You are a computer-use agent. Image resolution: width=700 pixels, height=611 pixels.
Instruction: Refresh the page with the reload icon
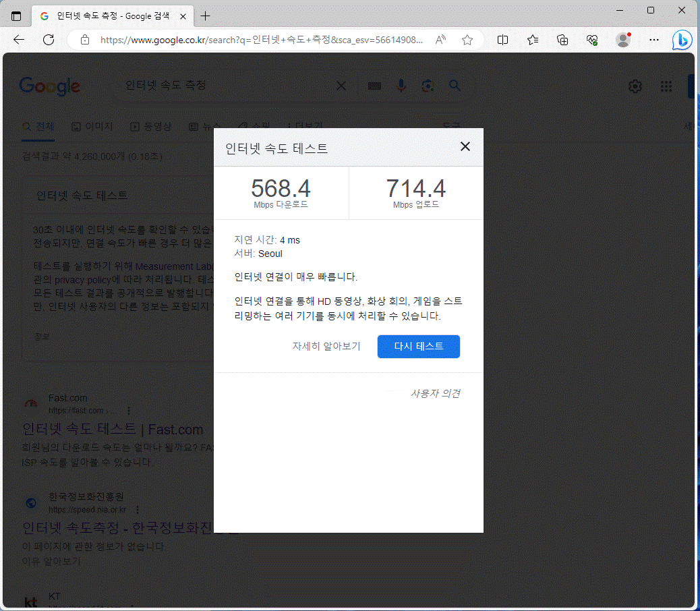point(49,40)
